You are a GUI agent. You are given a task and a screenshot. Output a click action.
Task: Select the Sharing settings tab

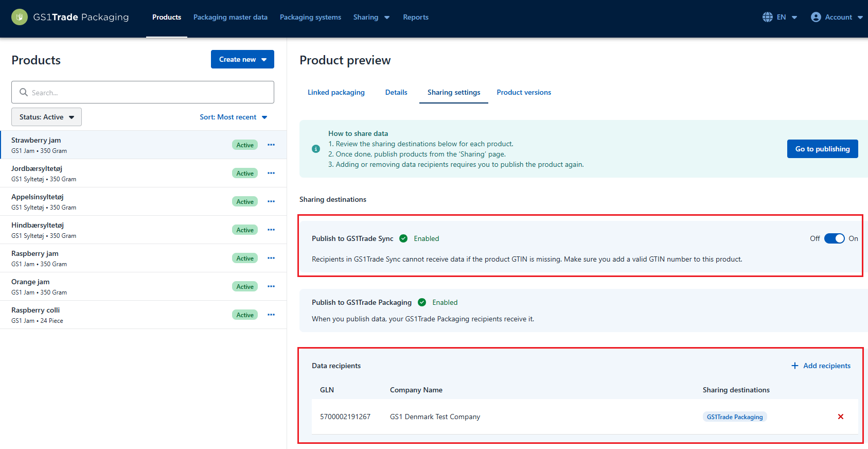454,92
